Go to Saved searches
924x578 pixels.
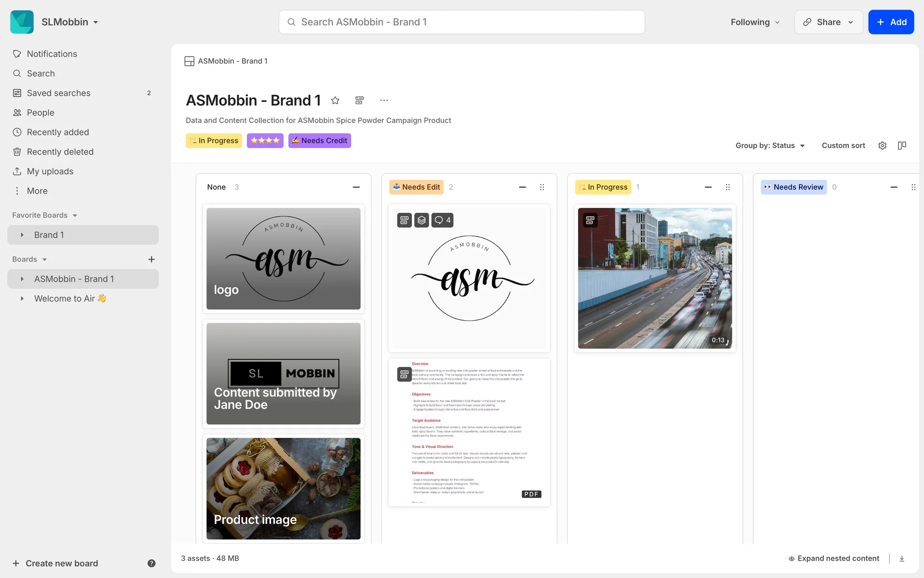click(x=58, y=93)
